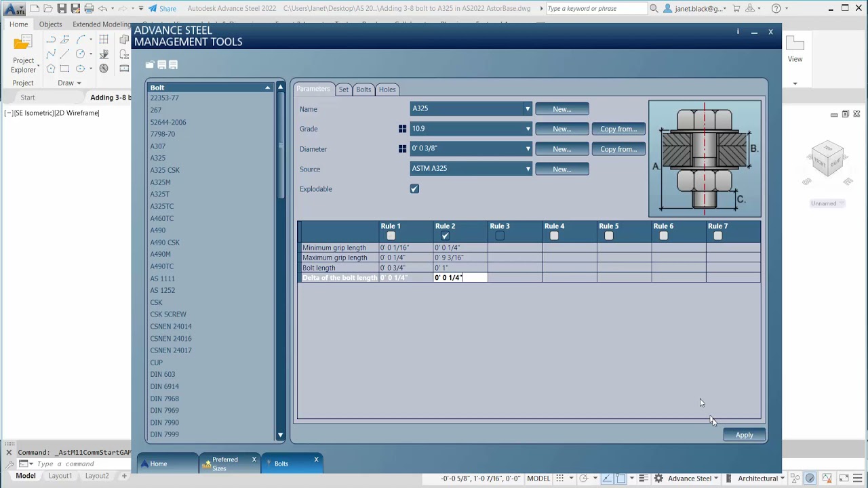The height and width of the screenshot is (488, 868).
Task: Click New... button next to Grade
Action: pos(561,129)
